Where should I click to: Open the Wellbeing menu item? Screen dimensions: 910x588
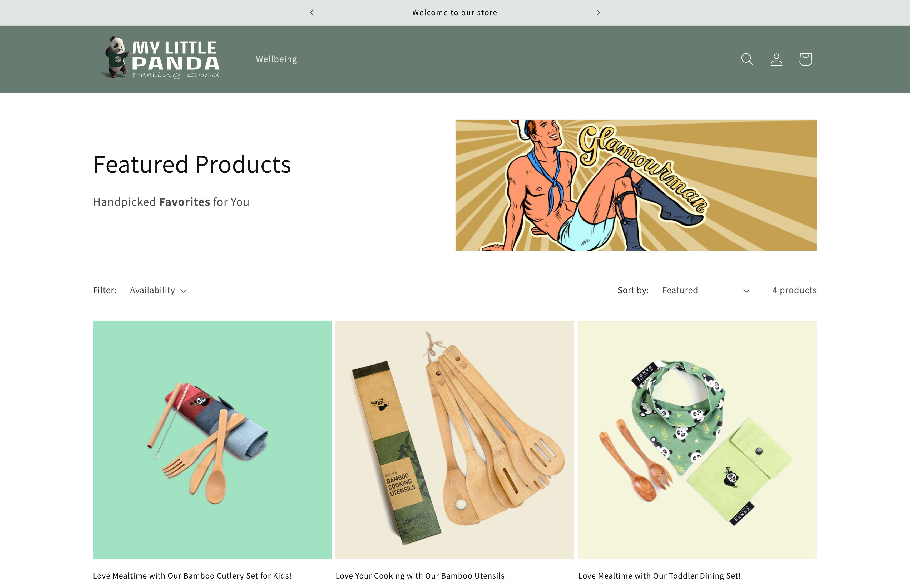(x=276, y=59)
